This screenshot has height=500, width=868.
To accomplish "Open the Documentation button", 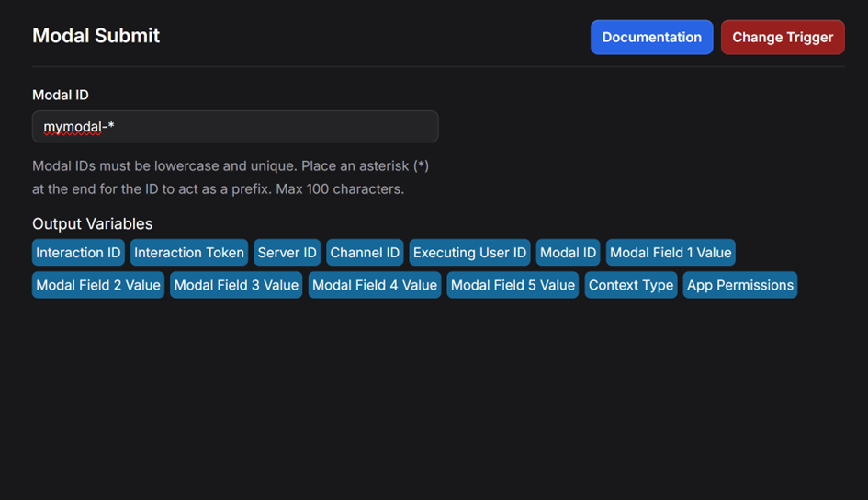I will [651, 37].
